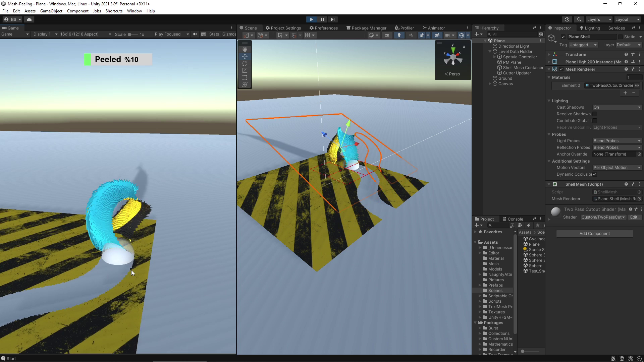Click the Step frame button
Viewport: 644px width, 362px height.
pyautogui.click(x=332, y=19)
